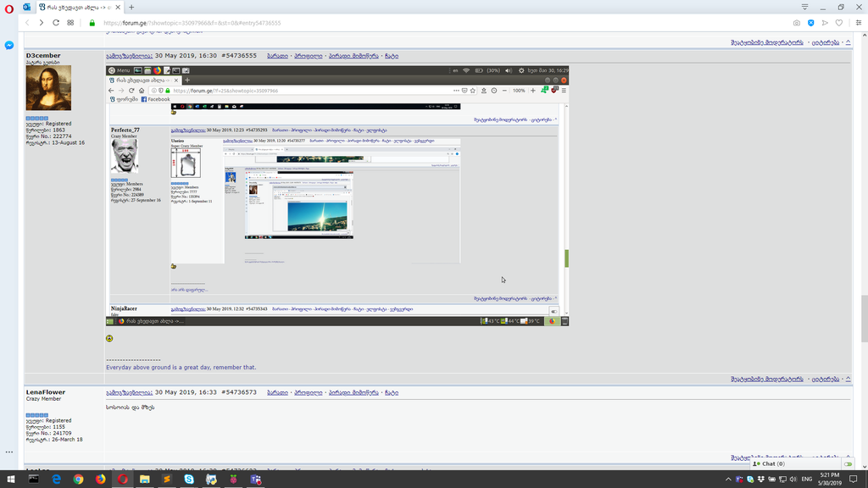Open Messenger in the Opera sidebar
The width and height of the screenshot is (868, 488).
(x=8, y=46)
